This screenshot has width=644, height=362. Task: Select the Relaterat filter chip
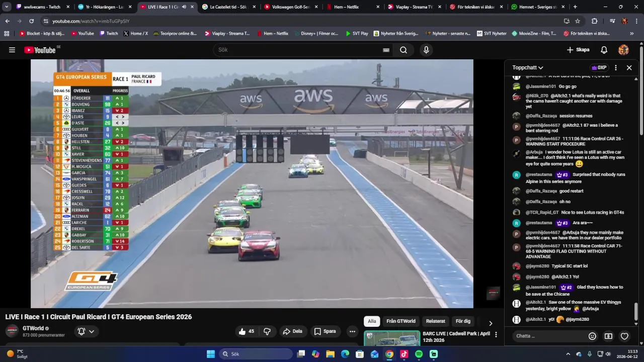click(x=436, y=321)
